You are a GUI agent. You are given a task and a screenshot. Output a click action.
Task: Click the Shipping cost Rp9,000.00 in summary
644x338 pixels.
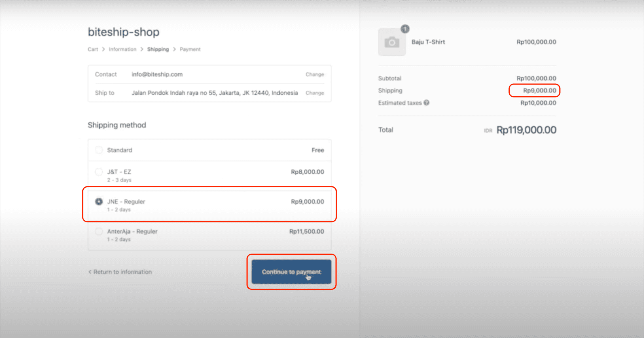[x=540, y=91]
